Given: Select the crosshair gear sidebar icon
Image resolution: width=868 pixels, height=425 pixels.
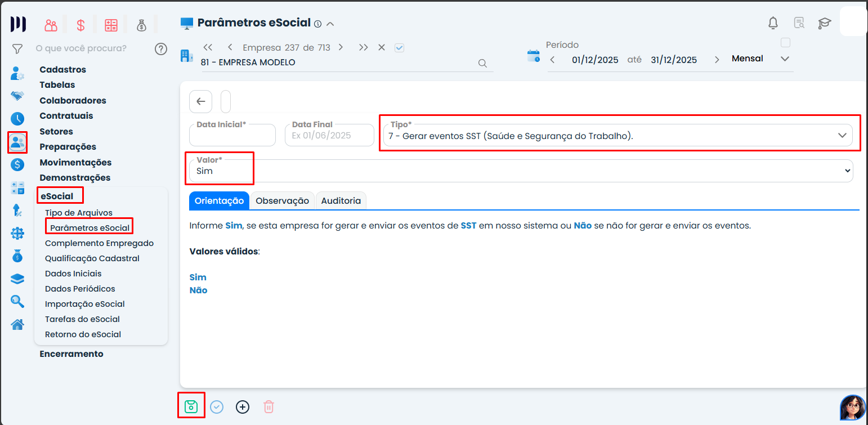Looking at the screenshot, I should point(17,233).
